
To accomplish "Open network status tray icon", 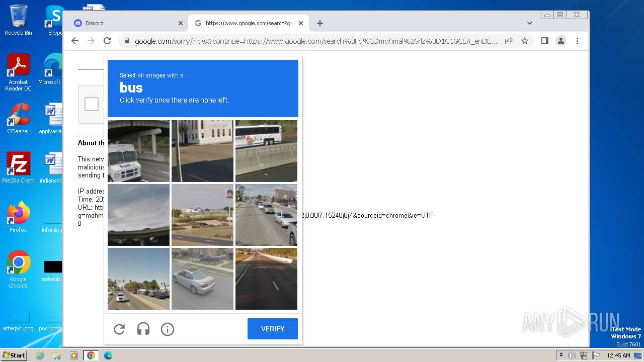I will click(x=584, y=355).
